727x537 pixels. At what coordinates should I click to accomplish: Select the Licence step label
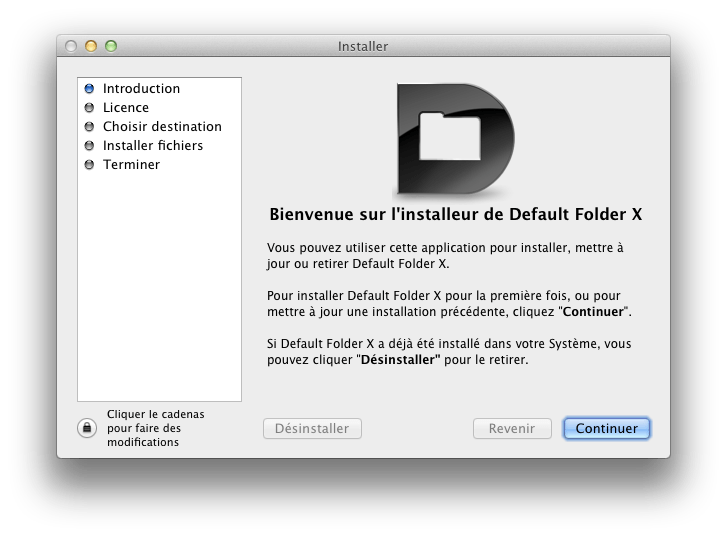[126, 107]
